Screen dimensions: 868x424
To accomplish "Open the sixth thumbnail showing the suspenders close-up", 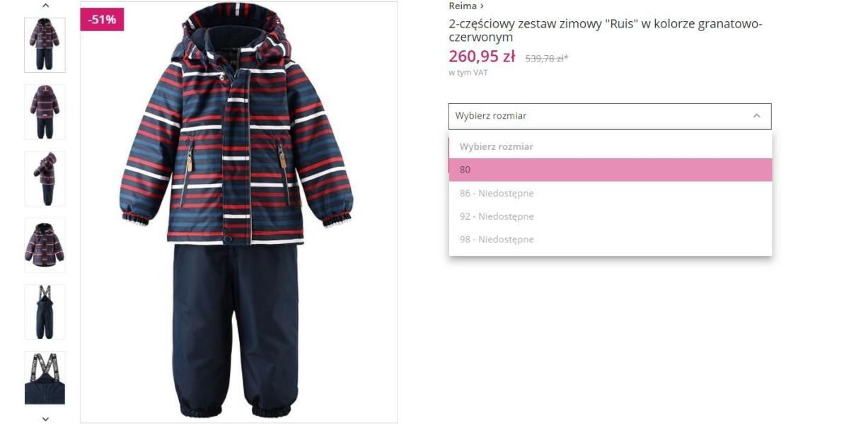I will coord(45,378).
